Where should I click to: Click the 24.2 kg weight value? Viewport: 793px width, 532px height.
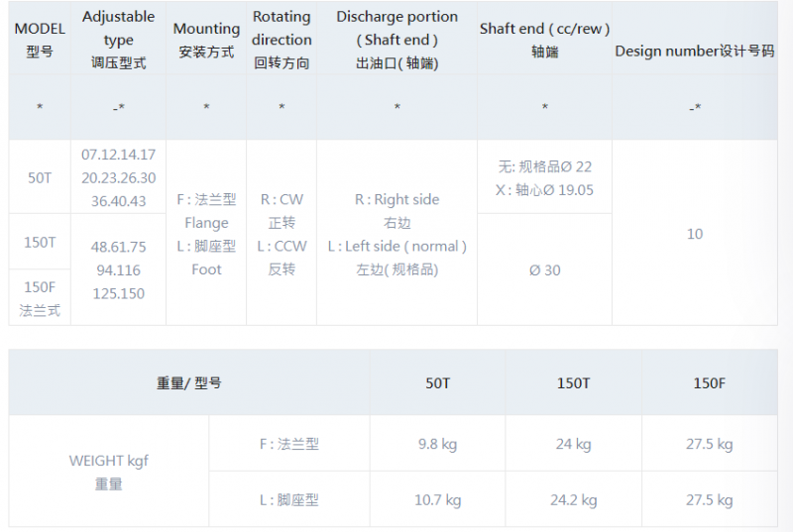[574, 499]
